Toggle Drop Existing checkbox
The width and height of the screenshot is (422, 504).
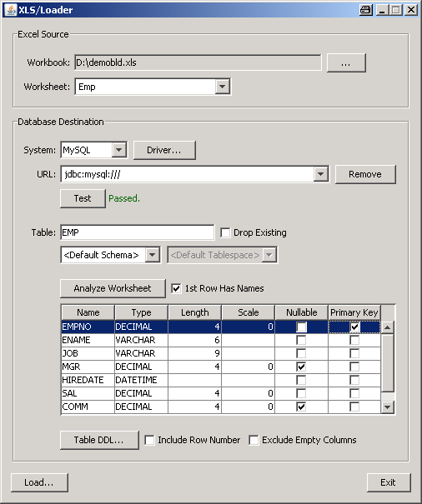(225, 232)
